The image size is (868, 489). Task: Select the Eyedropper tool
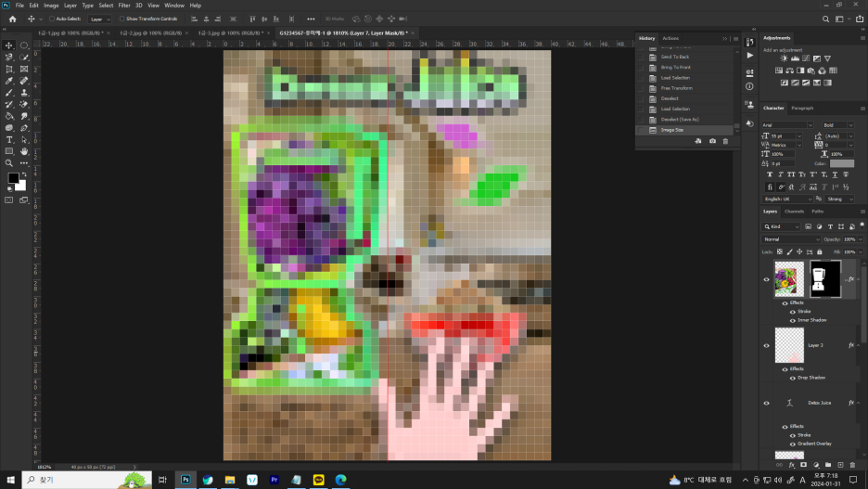point(9,81)
